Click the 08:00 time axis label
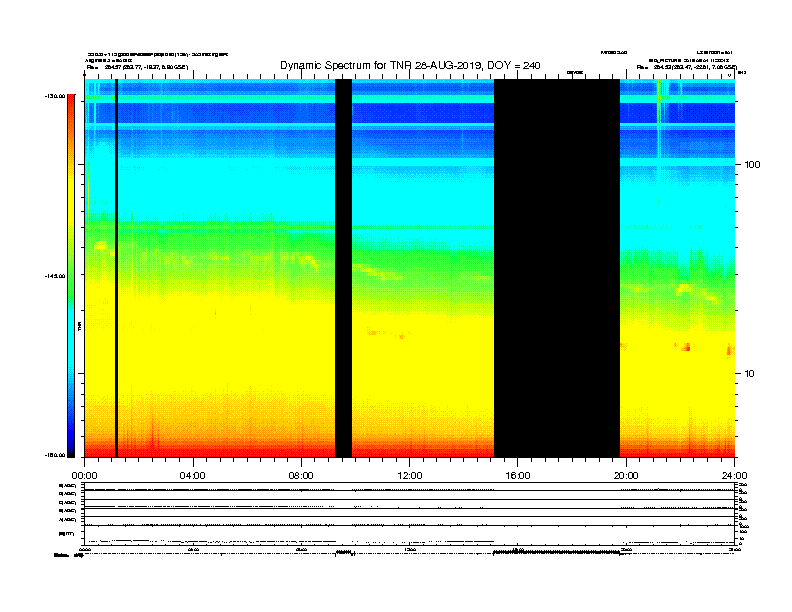This screenshot has width=792, height=612. pos(301,476)
